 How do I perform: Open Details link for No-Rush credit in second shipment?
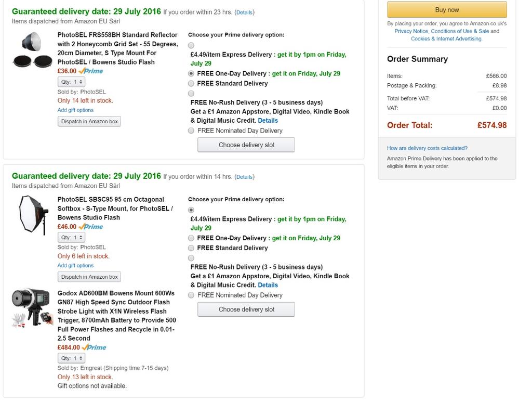coord(268,285)
